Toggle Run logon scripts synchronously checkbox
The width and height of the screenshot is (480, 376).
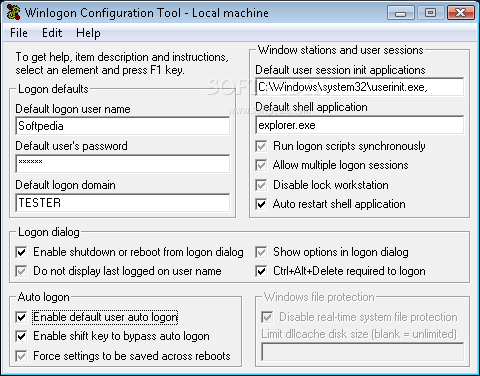[x=261, y=146]
